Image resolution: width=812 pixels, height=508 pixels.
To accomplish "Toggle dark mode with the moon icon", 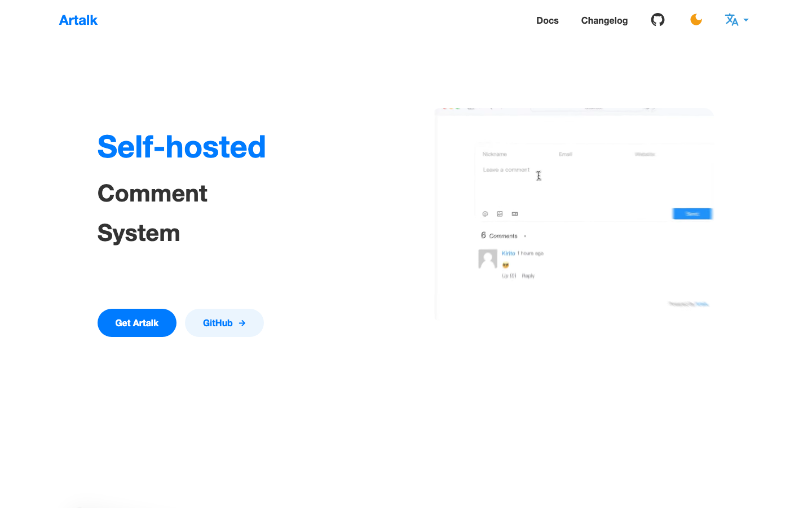I will point(696,20).
